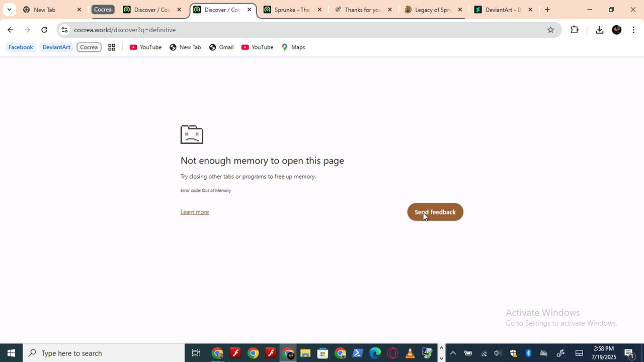644x362 pixels.
Task: Open the volume speaker tray icon
Action: tap(498, 353)
